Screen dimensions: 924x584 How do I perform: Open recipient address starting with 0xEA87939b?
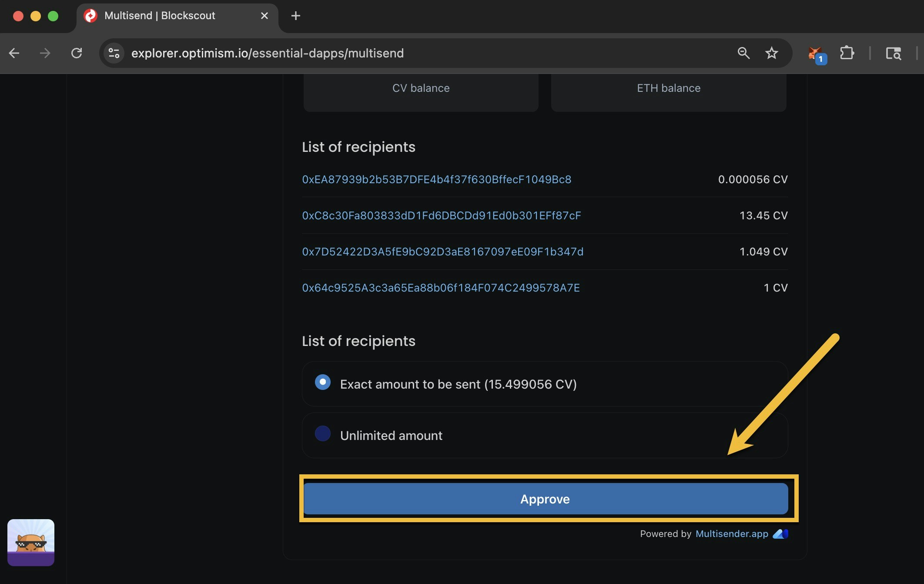click(436, 179)
